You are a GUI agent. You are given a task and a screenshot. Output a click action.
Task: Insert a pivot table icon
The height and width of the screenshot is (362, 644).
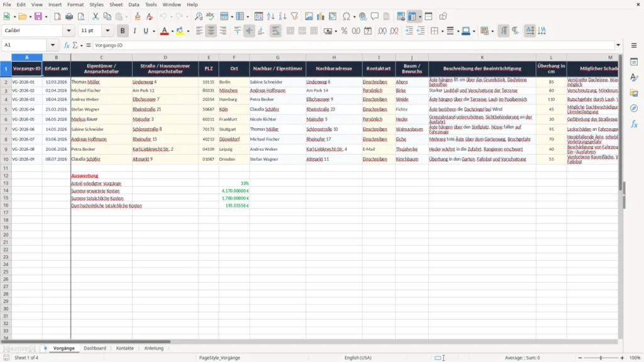333,16
